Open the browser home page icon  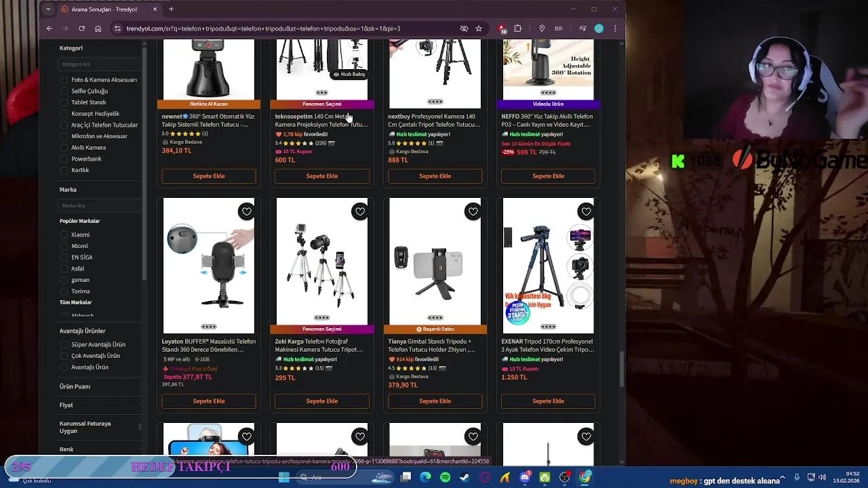(x=98, y=28)
